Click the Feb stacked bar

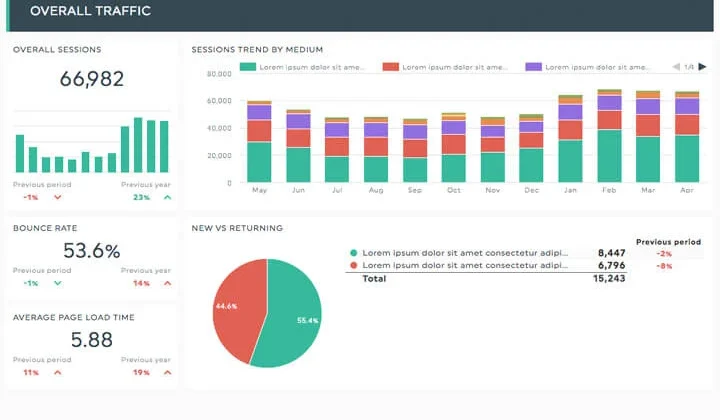(x=609, y=136)
